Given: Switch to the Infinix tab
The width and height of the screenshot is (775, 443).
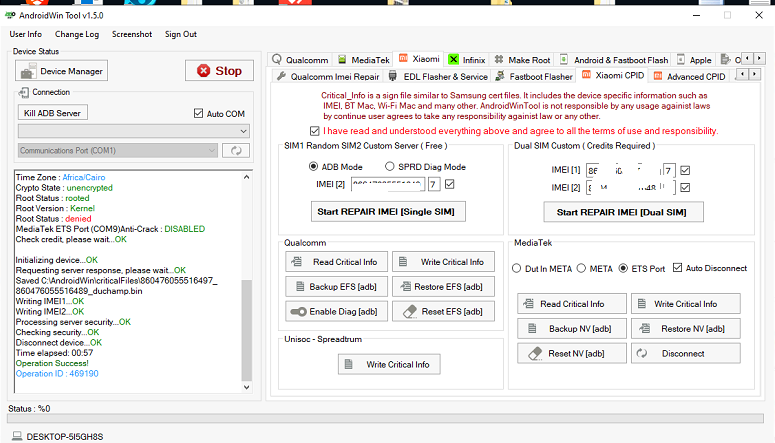Looking at the screenshot, I should click(467, 60).
